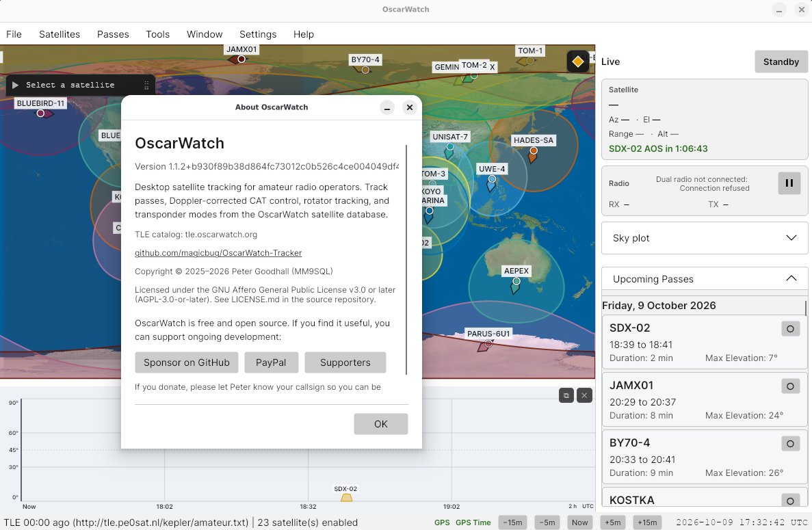Click the orange diamond icon on the map
The height and width of the screenshot is (530, 812).
pyautogui.click(x=578, y=62)
